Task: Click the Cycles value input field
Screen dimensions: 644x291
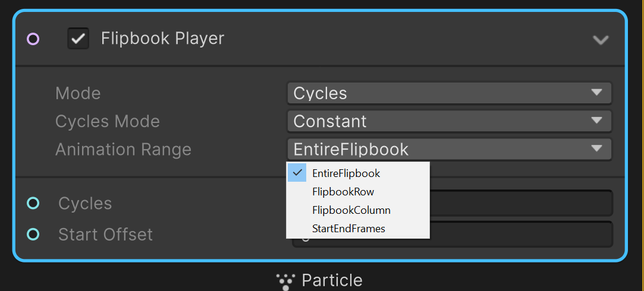Action: point(520,203)
